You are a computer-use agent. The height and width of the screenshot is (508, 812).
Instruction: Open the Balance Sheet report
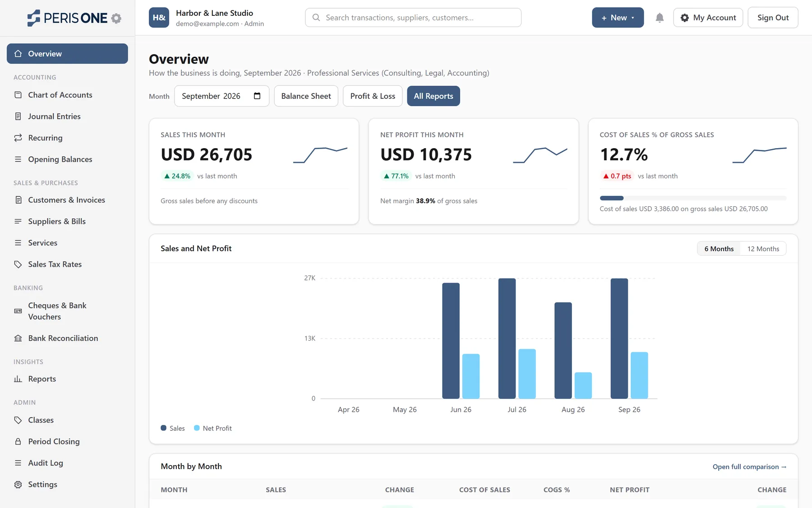[306, 96]
